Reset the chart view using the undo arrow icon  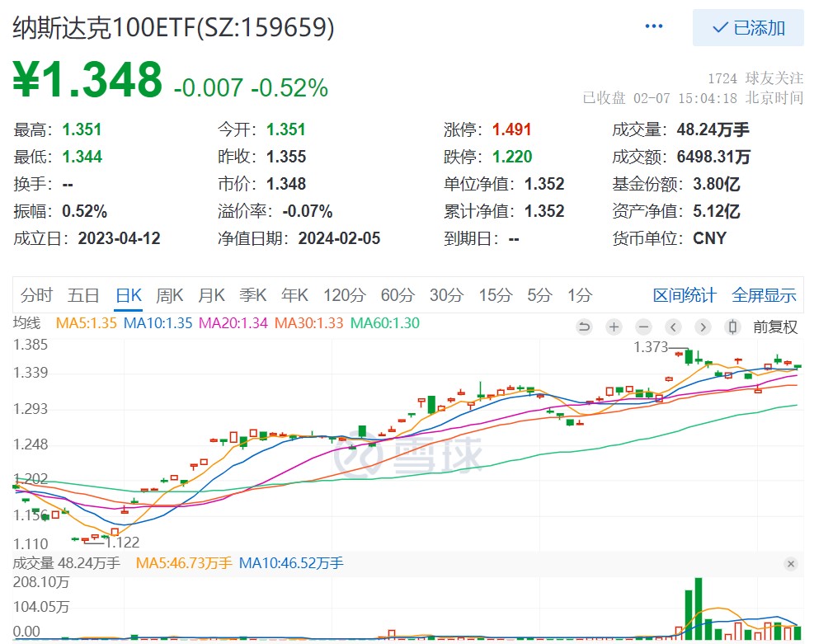pos(584,327)
